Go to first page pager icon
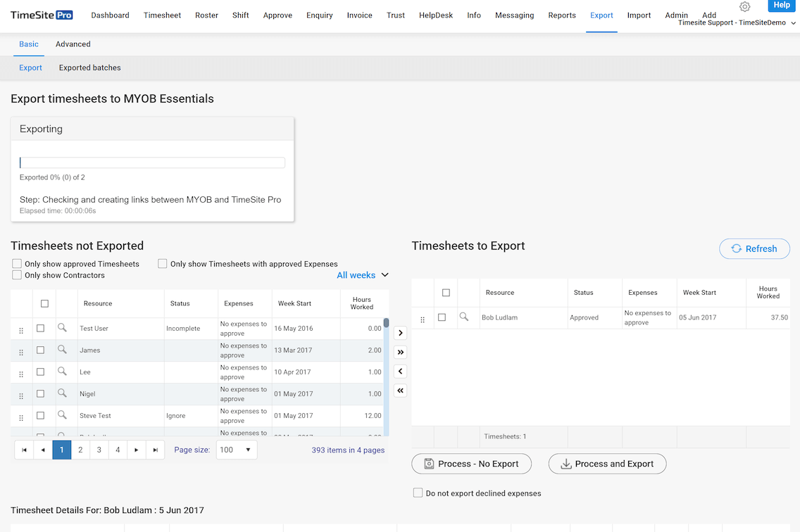 (24, 450)
